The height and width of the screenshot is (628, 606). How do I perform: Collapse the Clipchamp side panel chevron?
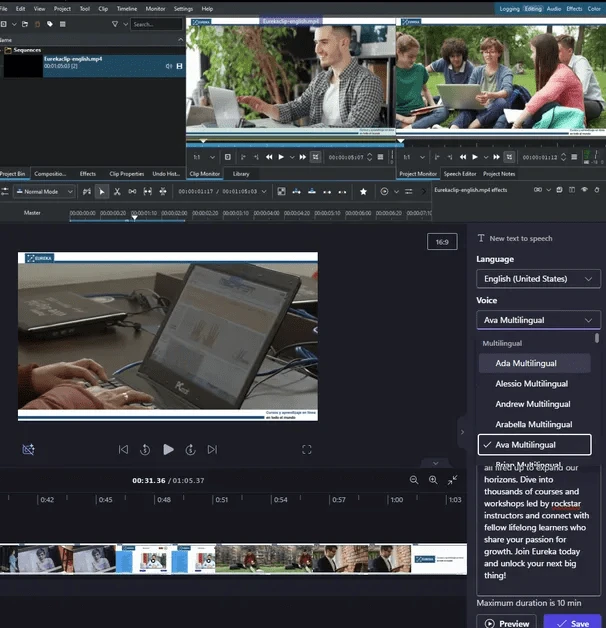(x=462, y=432)
